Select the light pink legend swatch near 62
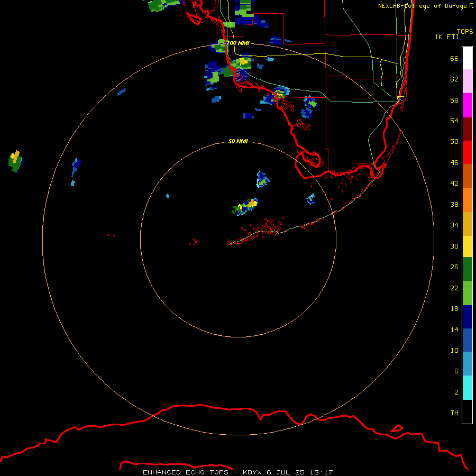 point(467,81)
